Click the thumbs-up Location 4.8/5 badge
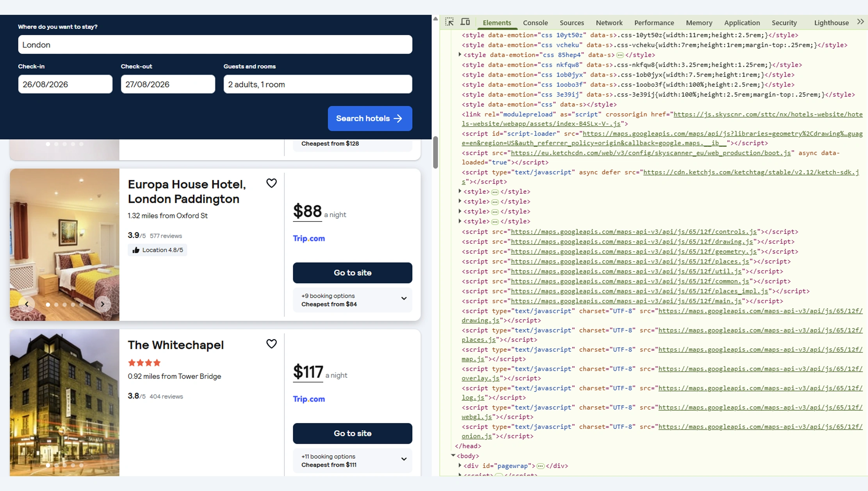 click(157, 250)
